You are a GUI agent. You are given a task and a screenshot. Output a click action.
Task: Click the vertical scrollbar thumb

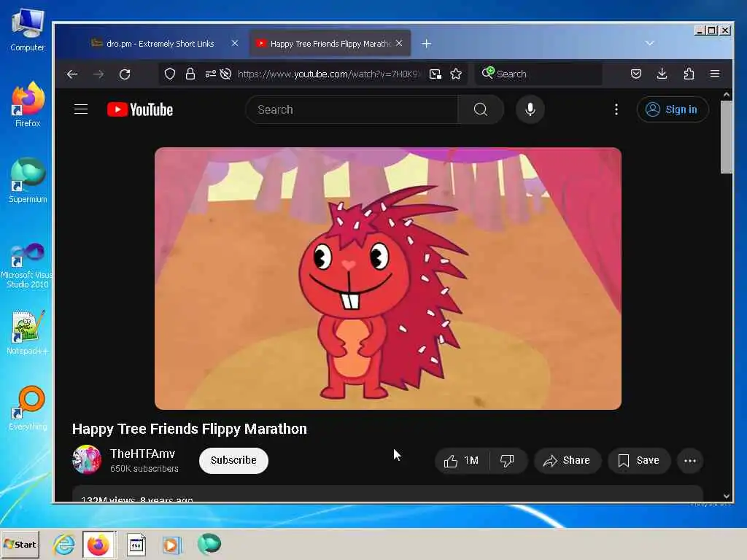pos(726,137)
